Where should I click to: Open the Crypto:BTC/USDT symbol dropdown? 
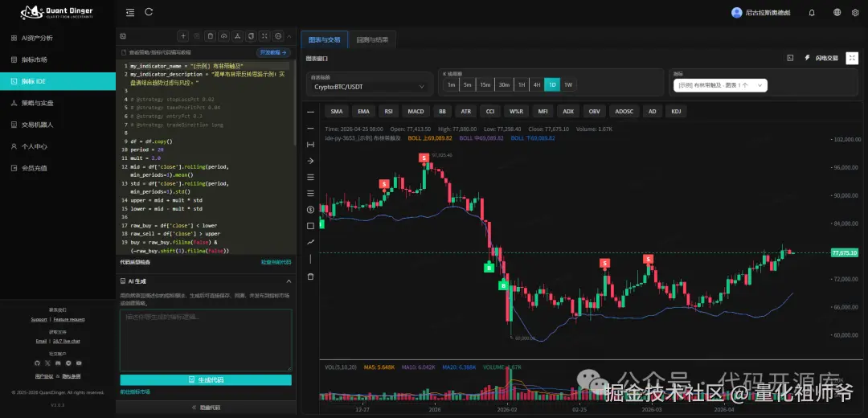369,86
